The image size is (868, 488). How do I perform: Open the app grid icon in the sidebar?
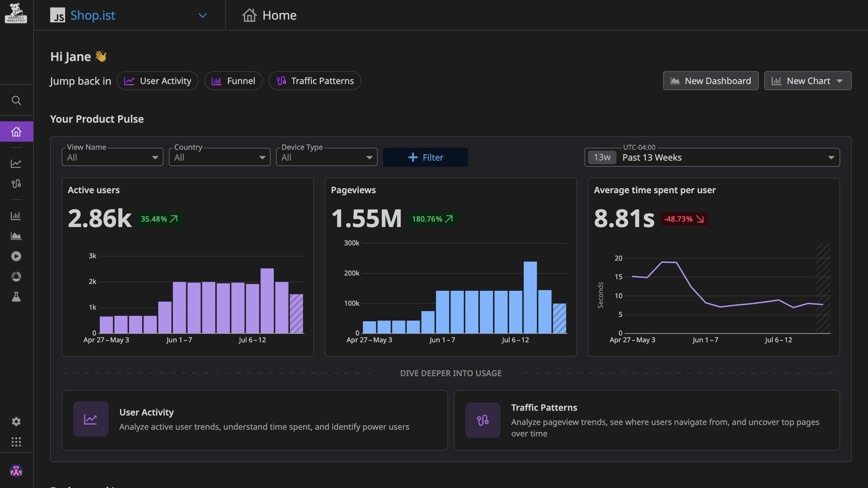coord(16,442)
